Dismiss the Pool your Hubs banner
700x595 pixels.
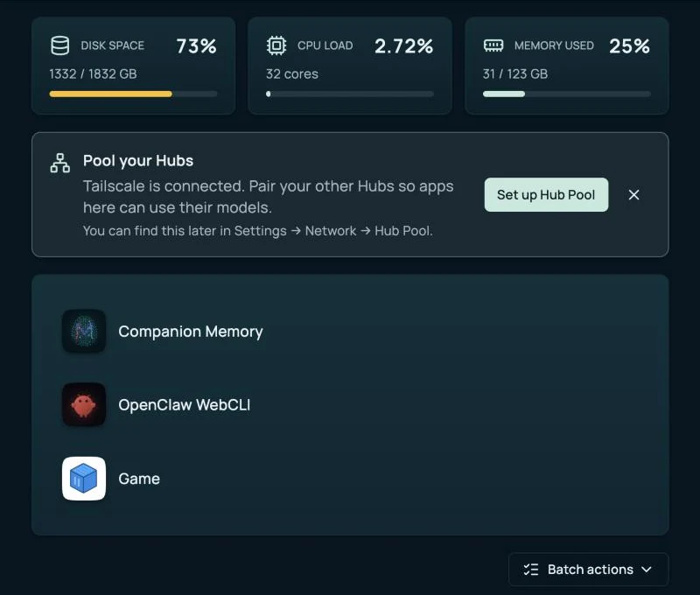click(633, 194)
